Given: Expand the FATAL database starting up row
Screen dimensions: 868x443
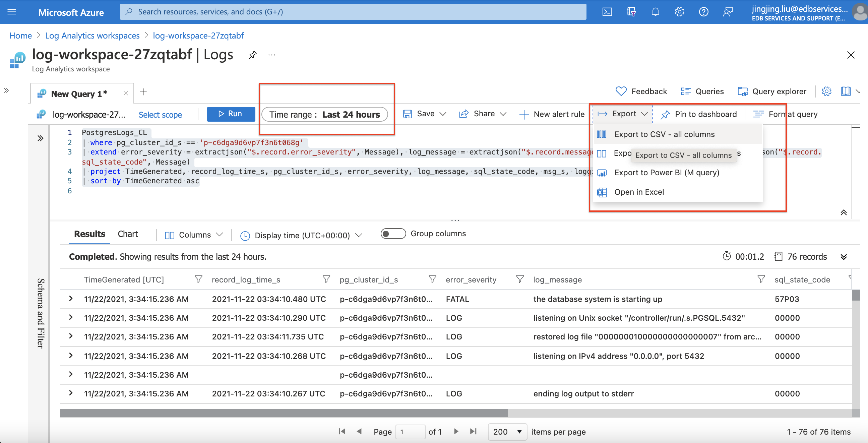Looking at the screenshot, I should pos(71,299).
